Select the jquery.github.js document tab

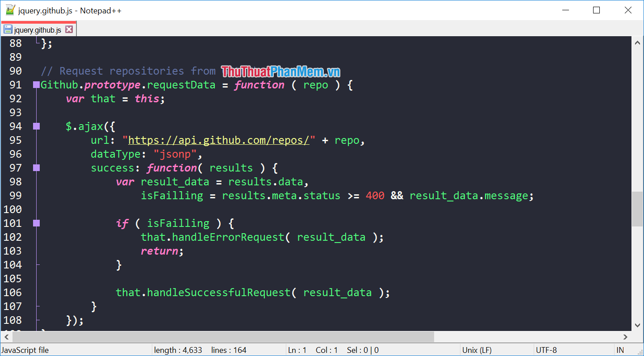pos(38,30)
